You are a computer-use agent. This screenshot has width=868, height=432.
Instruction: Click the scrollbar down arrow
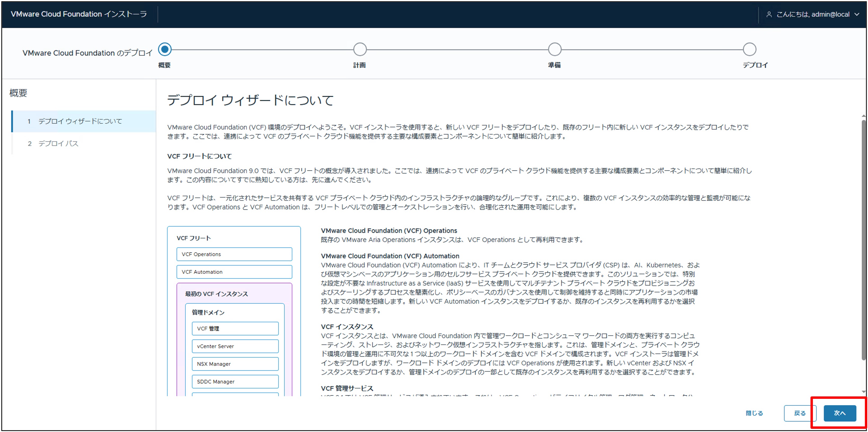[863, 392]
